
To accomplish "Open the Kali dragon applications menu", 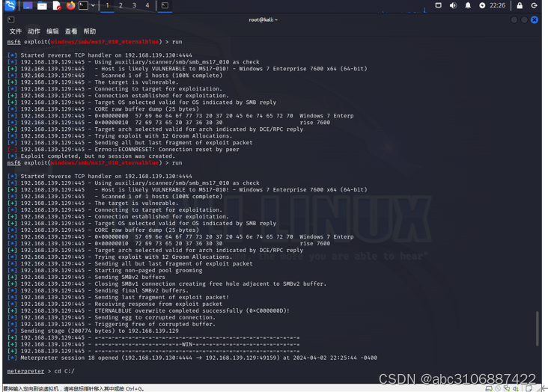I will pos(10,5).
